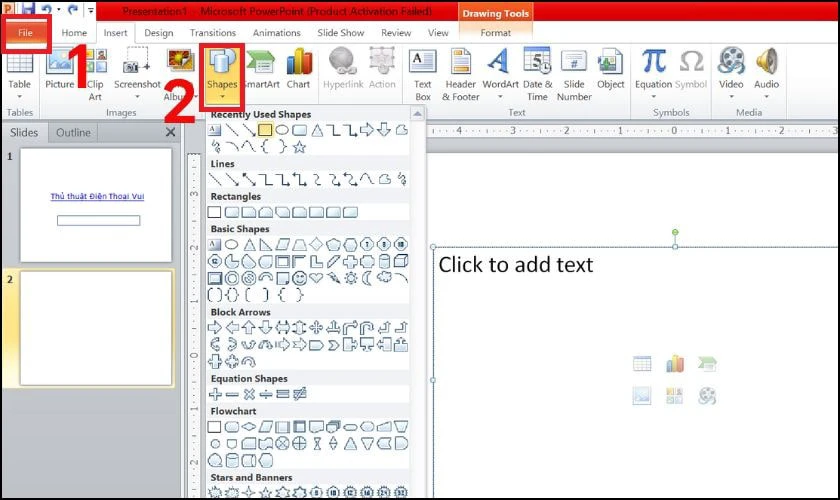840x500 pixels.
Task: Open the Animations ribbon tab
Action: pyautogui.click(x=276, y=33)
